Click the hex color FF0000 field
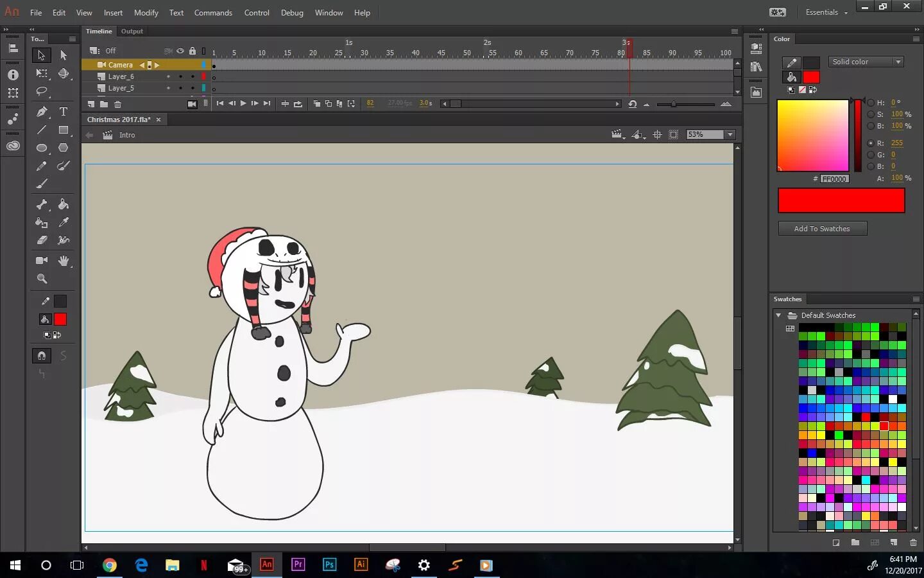924x578 pixels. pyautogui.click(x=834, y=179)
